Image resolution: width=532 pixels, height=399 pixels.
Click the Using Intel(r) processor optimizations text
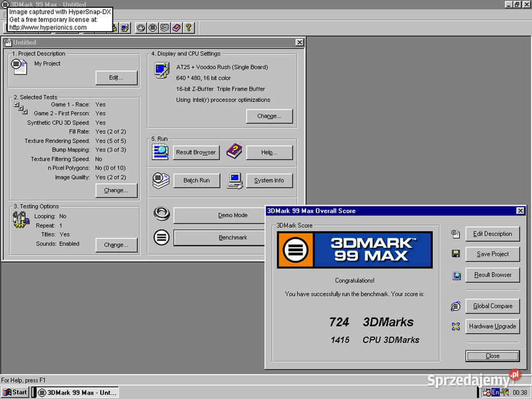[x=223, y=100]
